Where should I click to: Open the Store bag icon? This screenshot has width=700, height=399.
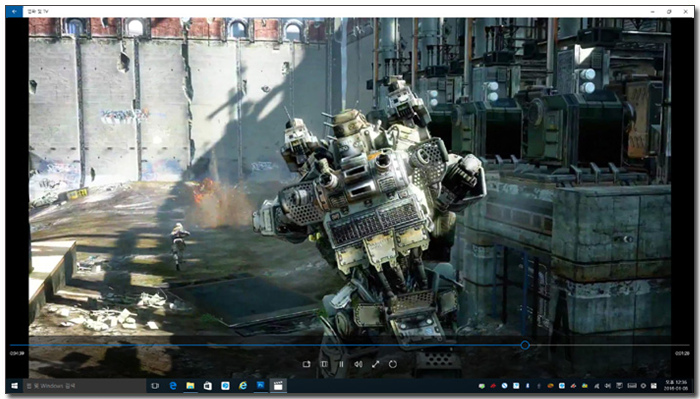[x=208, y=386]
